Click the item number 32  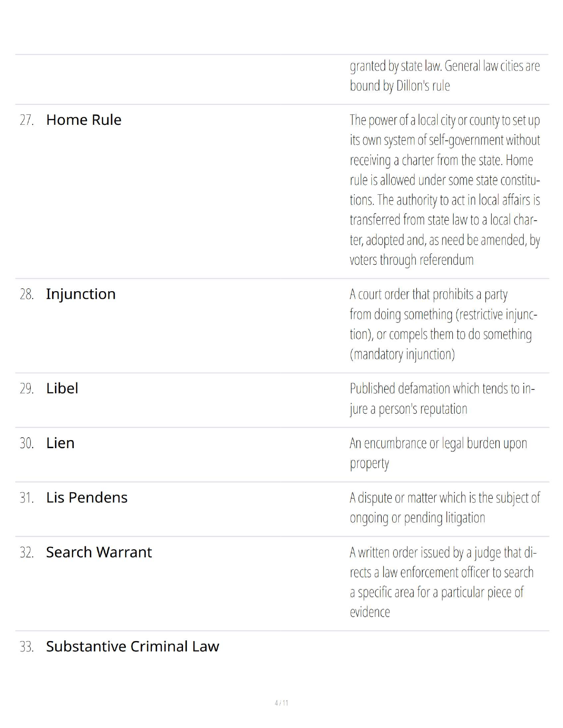(x=26, y=553)
